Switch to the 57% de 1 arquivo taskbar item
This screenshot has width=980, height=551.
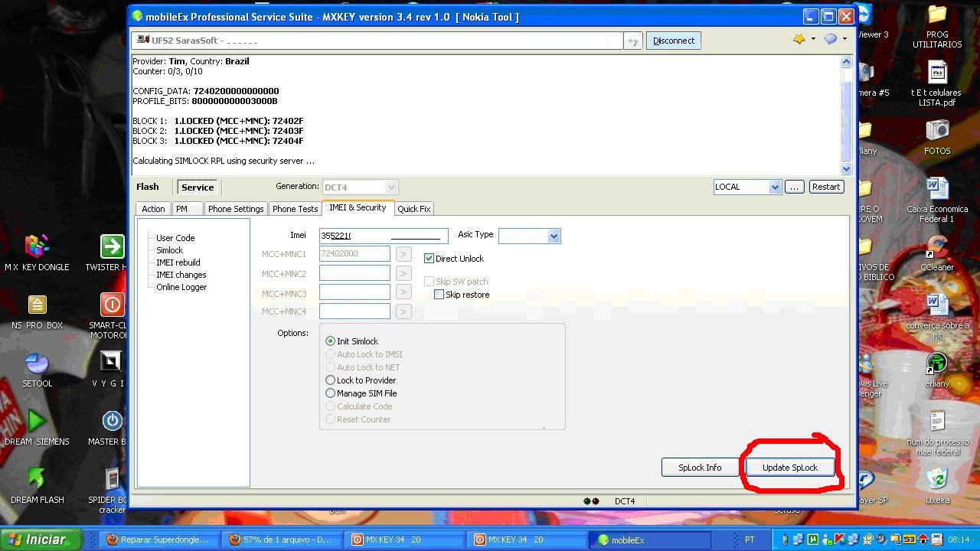tap(283, 540)
